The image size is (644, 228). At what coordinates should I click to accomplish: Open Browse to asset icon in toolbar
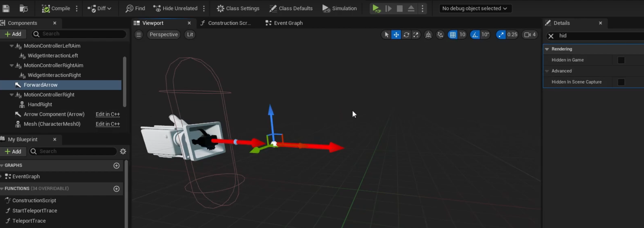pyautogui.click(x=23, y=8)
